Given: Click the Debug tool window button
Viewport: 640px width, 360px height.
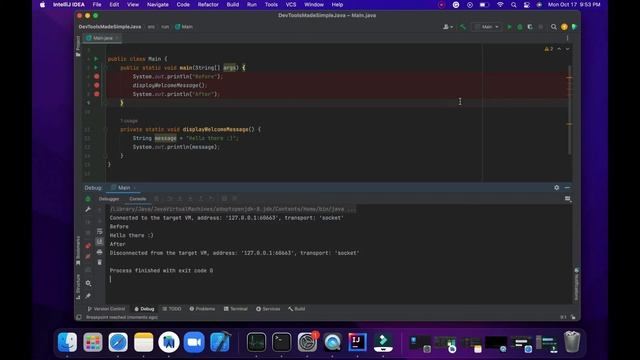Looking at the screenshot, I should [x=144, y=309].
